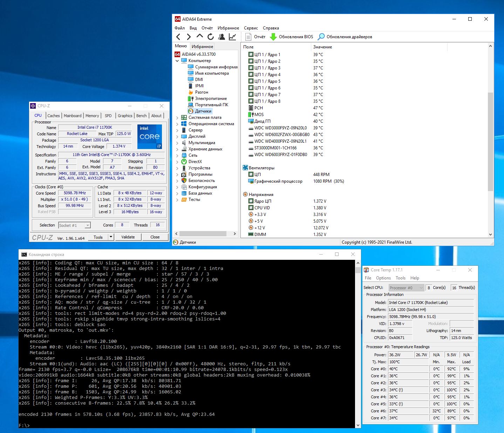The width and height of the screenshot is (504, 433).
Task: Expand the Системная плата tree node
Action: [x=177, y=118]
